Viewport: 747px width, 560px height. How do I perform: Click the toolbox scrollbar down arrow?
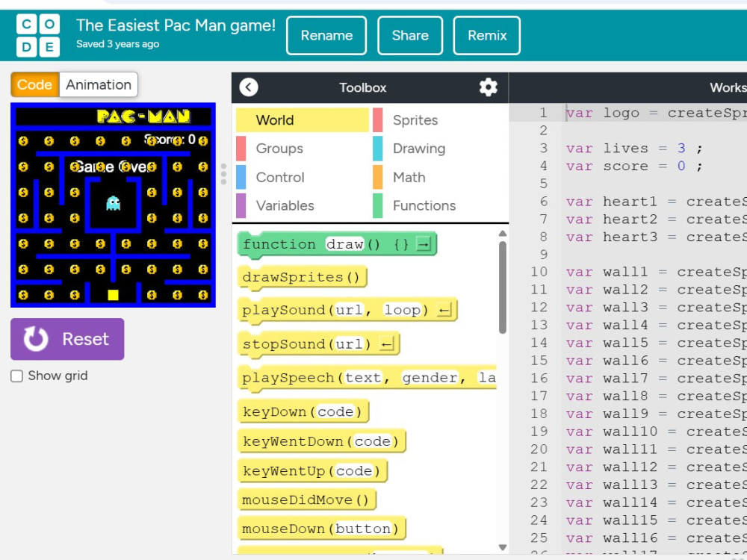pyautogui.click(x=502, y=547)
